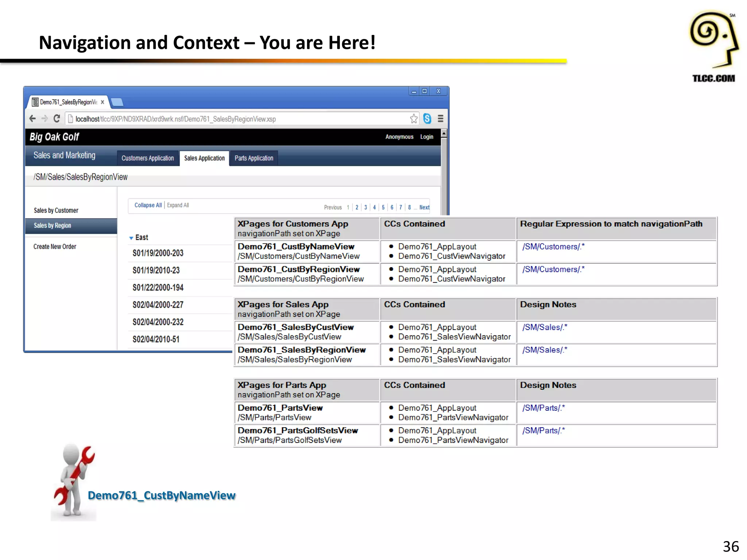The width and height of the screenshot is (747, 560).
Task: Open order S02/04/2000-227
Action: tap(158, 305)
